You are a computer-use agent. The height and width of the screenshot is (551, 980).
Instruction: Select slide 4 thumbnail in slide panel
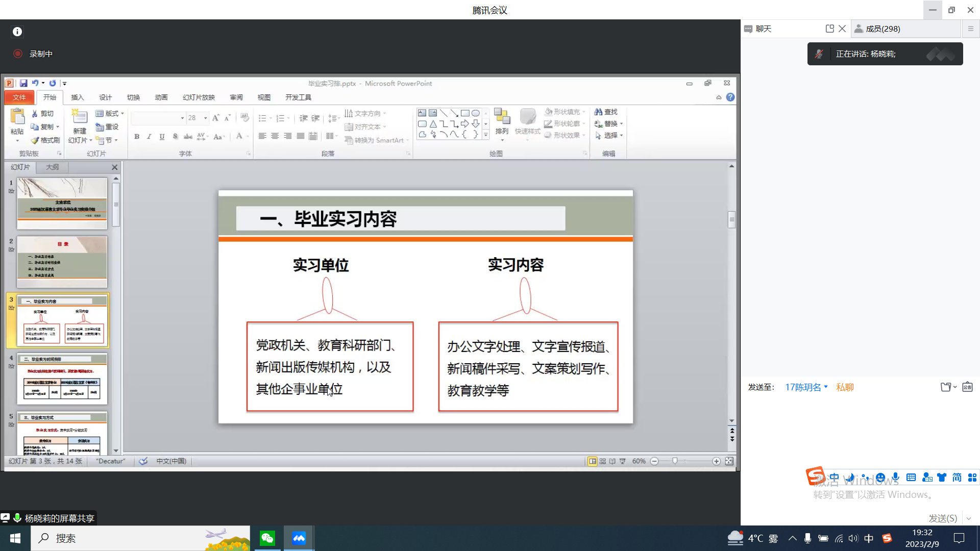pyautogui.click(x=62, y=378)
